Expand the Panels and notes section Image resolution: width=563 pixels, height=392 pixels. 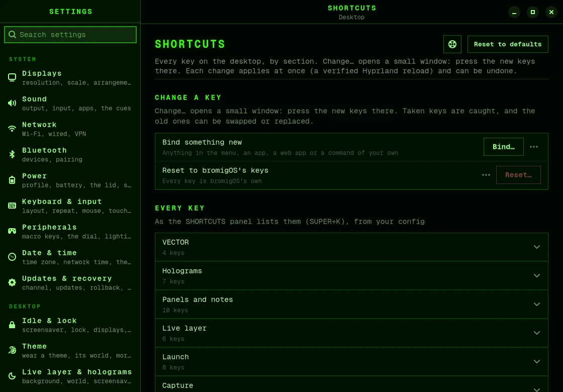pyautogui.click(x=351, y=305)
